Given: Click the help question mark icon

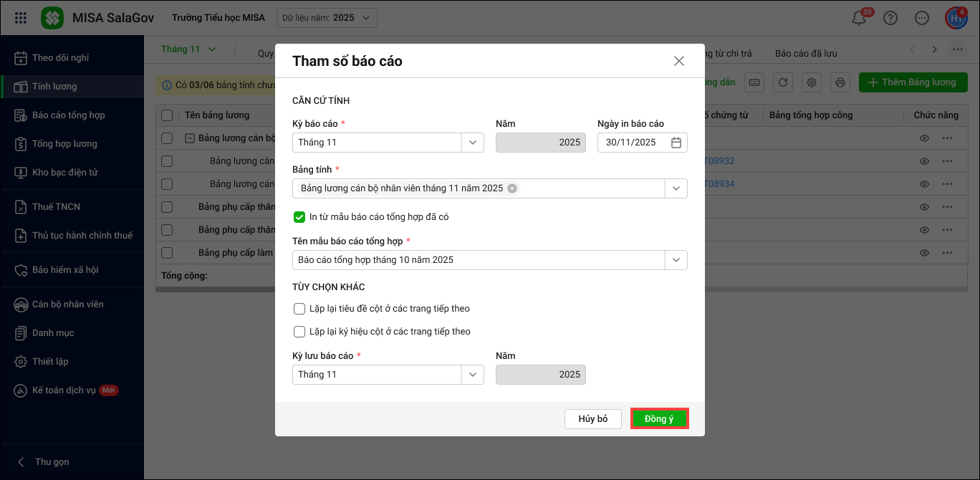Looking at the screenshot, I should (890, 19).
